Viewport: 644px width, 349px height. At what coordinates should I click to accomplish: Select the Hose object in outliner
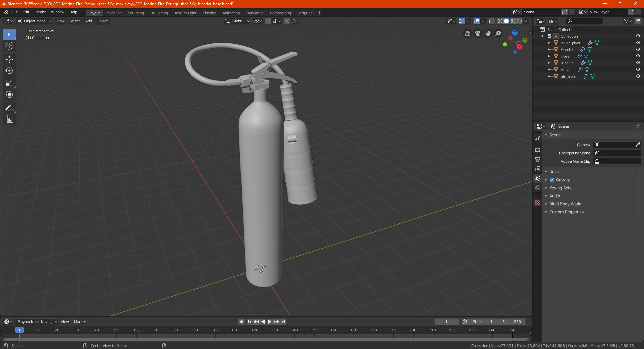coord(565,56)
